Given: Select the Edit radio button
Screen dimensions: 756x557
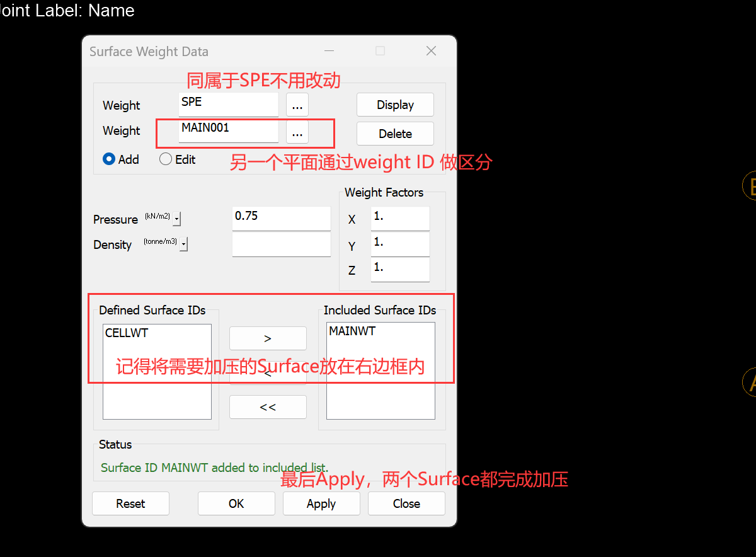Looking at the screenshot, I should (166, 159).
